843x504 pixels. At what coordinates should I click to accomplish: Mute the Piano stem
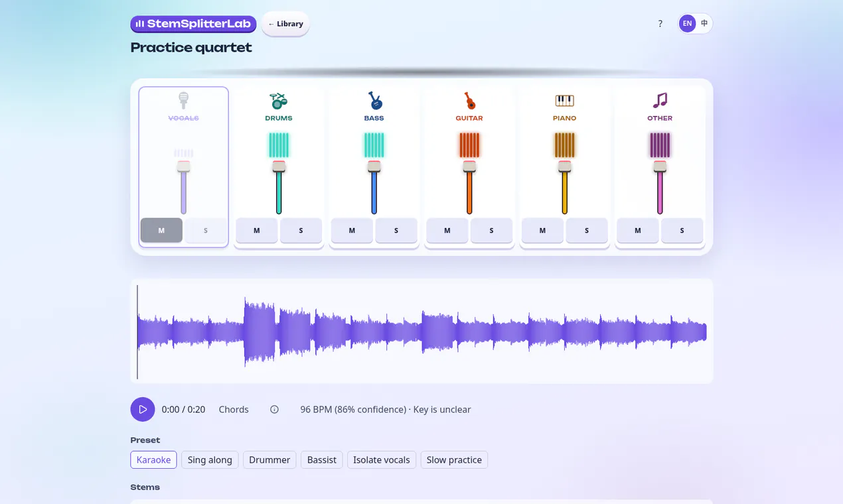(542, 230)
